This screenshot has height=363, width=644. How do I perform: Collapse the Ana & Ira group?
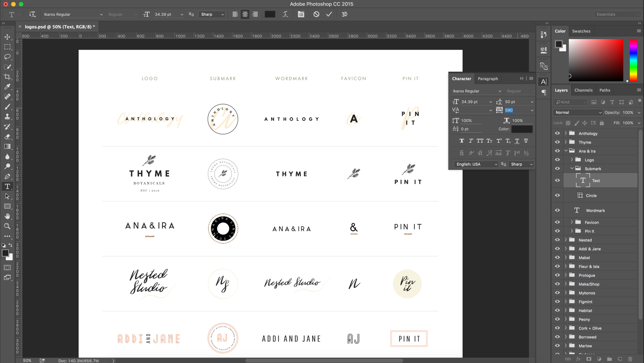(x=566, y=151)
